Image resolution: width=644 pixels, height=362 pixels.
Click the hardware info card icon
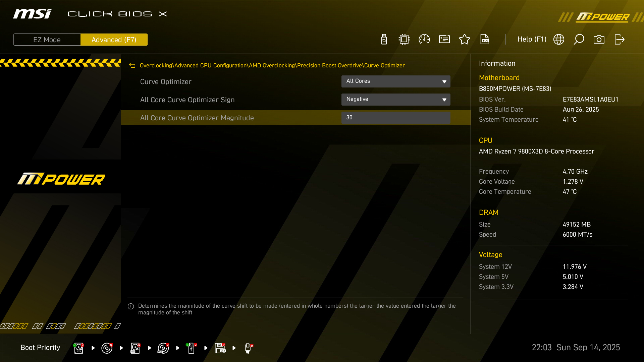coord(444,40)
